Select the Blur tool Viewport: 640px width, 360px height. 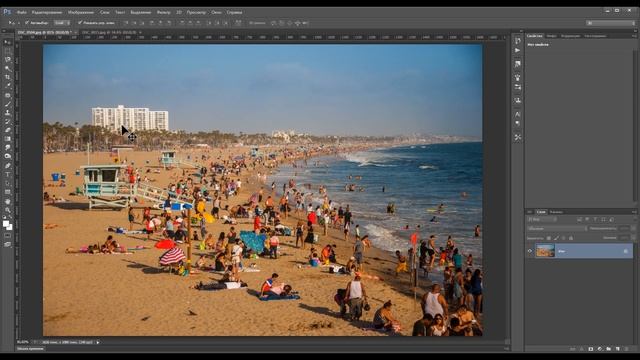click(7, 148)
